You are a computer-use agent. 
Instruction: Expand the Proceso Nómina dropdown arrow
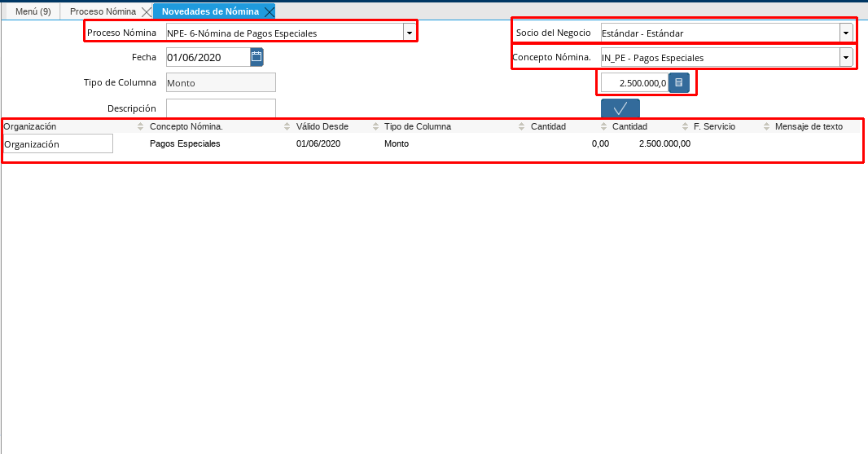point(409,33)
